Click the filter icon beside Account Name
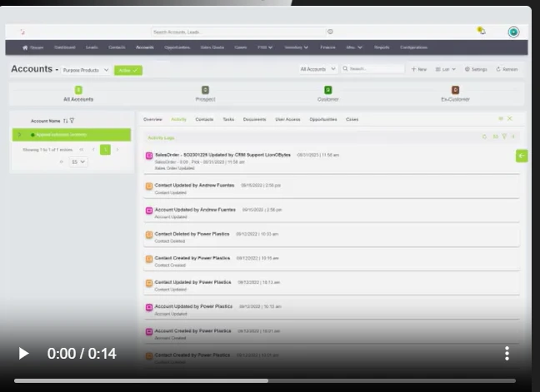Image resolution: width=540 pixels, height=392 pixels. 72,121
